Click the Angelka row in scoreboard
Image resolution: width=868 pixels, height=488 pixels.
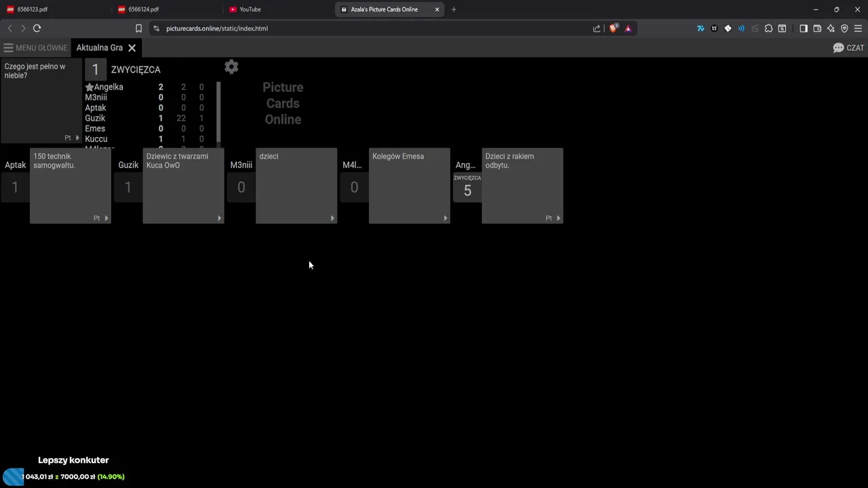click(x=144, y=87)
